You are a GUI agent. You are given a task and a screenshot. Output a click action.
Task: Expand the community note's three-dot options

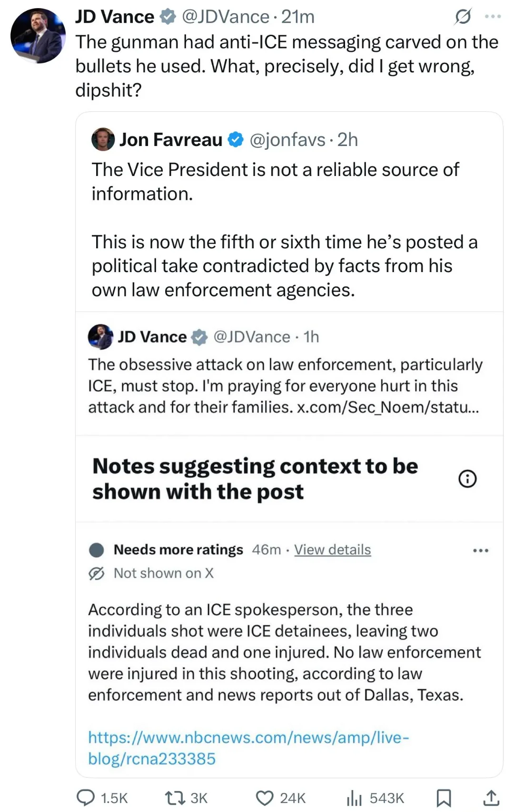click(x=481, y=550)
